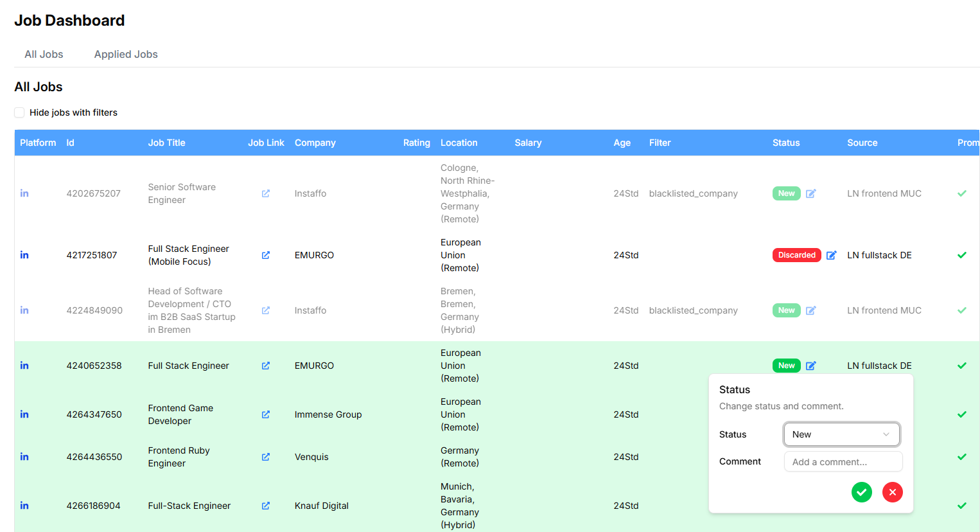
Task: Click the edit status icon for job 4240652358
Action: (810, 365)
